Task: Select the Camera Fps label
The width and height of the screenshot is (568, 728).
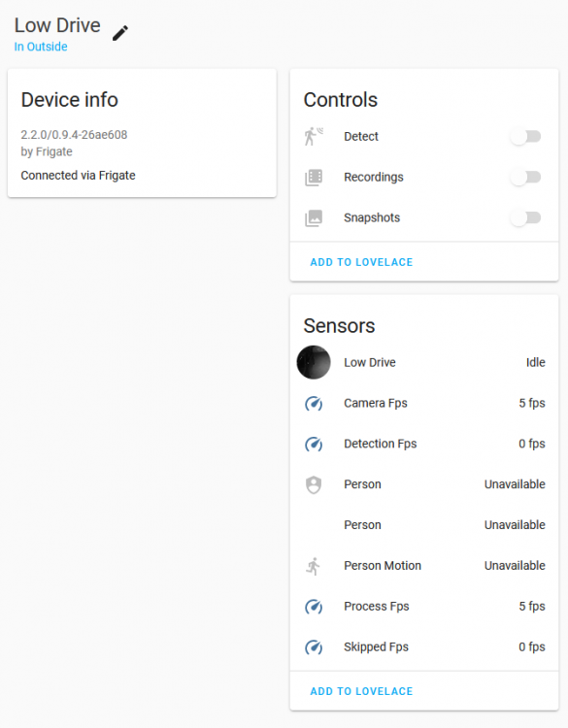Action: [x=375, y=403]
